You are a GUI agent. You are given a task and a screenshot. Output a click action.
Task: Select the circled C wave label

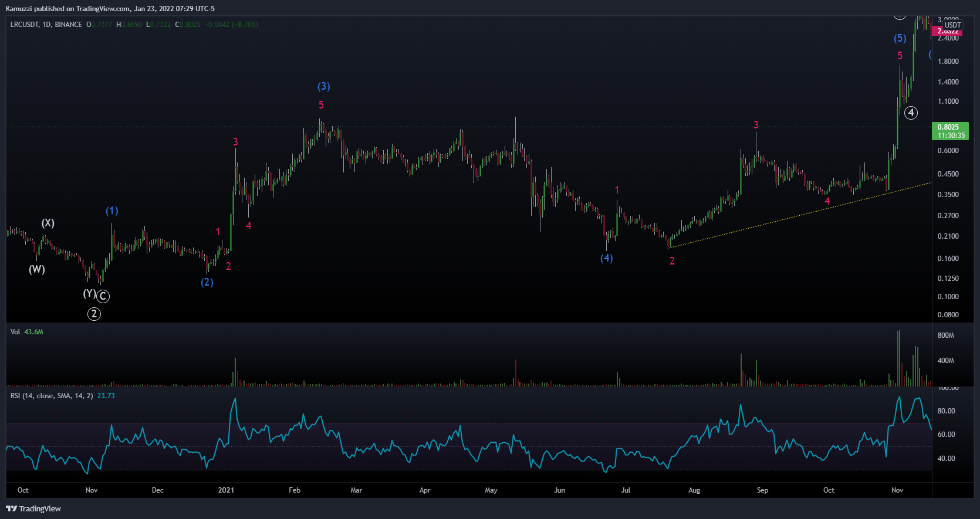click(x=103, y=296)
